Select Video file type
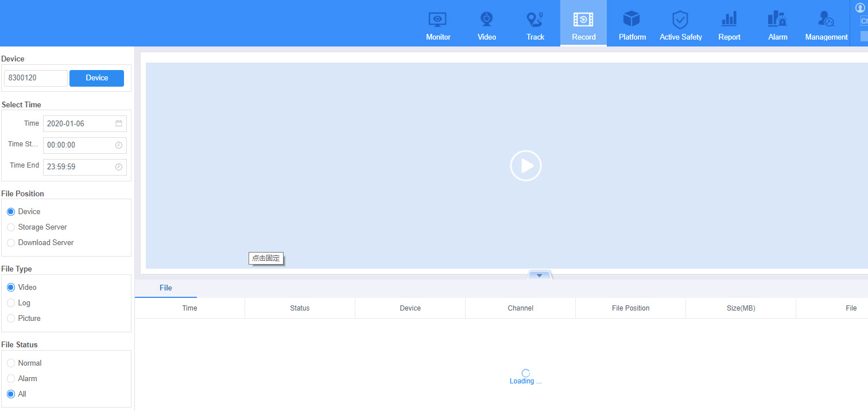The height and width of the screenshot is (411, 868). click(11, 288)
